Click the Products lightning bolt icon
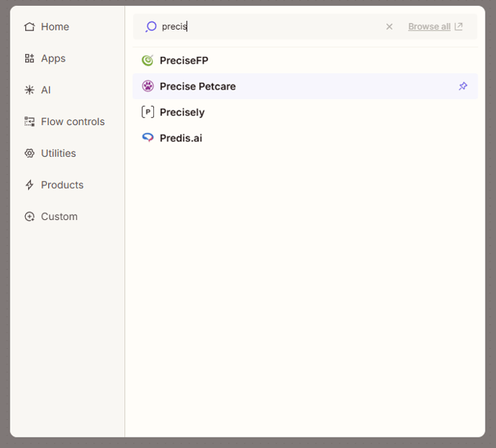 [x=30, y=185]
